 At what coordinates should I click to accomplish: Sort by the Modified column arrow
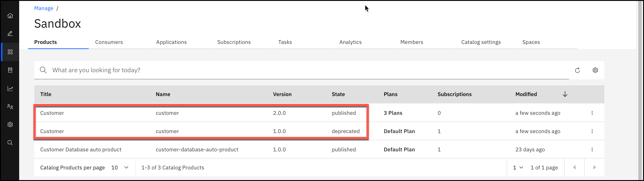[x=565, y=94]
